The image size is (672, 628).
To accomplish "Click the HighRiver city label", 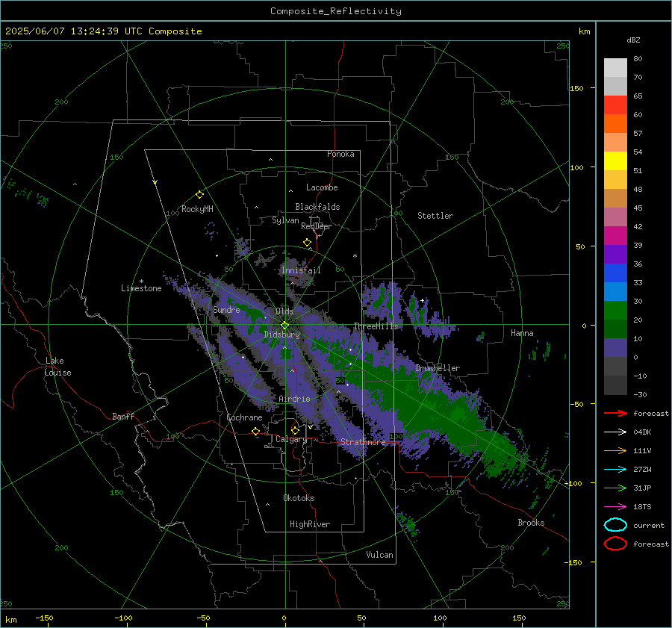I will coord(310,524).
